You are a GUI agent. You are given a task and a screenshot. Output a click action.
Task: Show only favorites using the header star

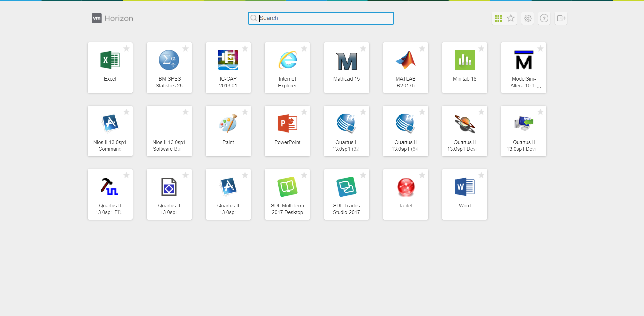pos(511,18)
